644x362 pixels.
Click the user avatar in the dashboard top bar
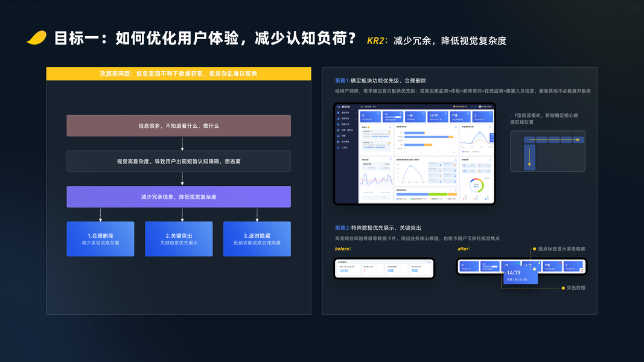480,107
